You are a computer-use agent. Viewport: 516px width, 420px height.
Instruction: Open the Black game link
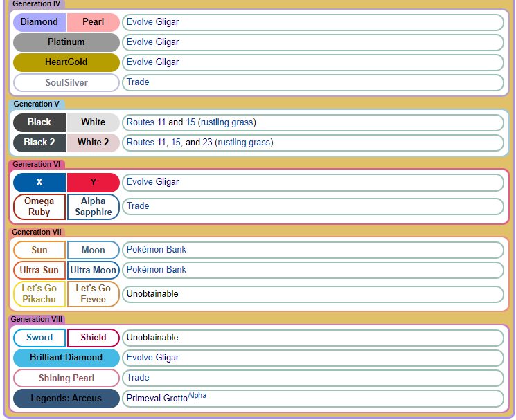39,122
